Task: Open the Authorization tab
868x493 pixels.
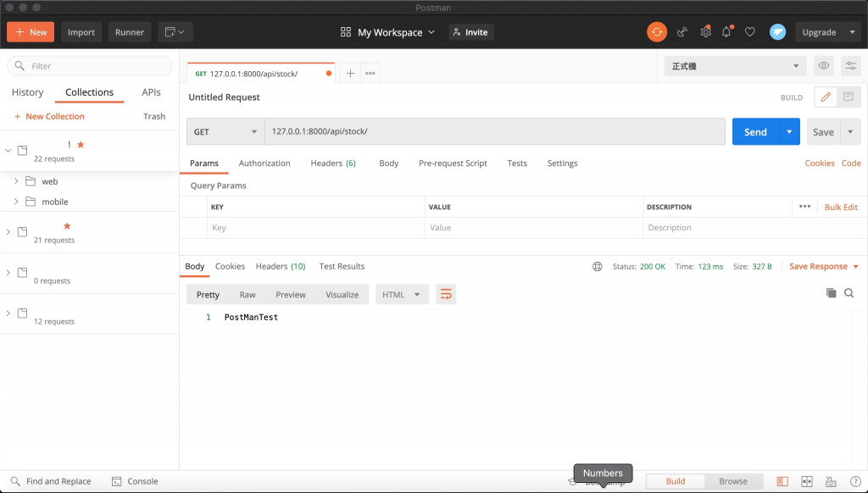Action: coord(264,163)
